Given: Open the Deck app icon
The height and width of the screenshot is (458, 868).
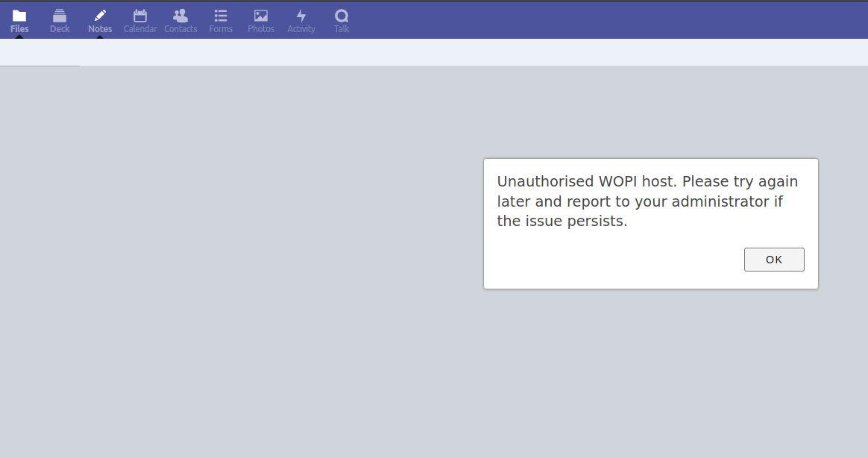Looking at the screenshot, I should 60,15.
